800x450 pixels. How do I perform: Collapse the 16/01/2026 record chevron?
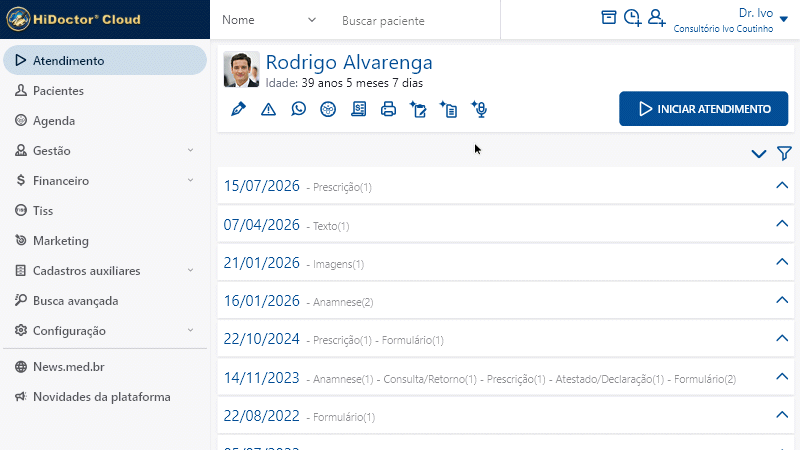pos(782,300)
